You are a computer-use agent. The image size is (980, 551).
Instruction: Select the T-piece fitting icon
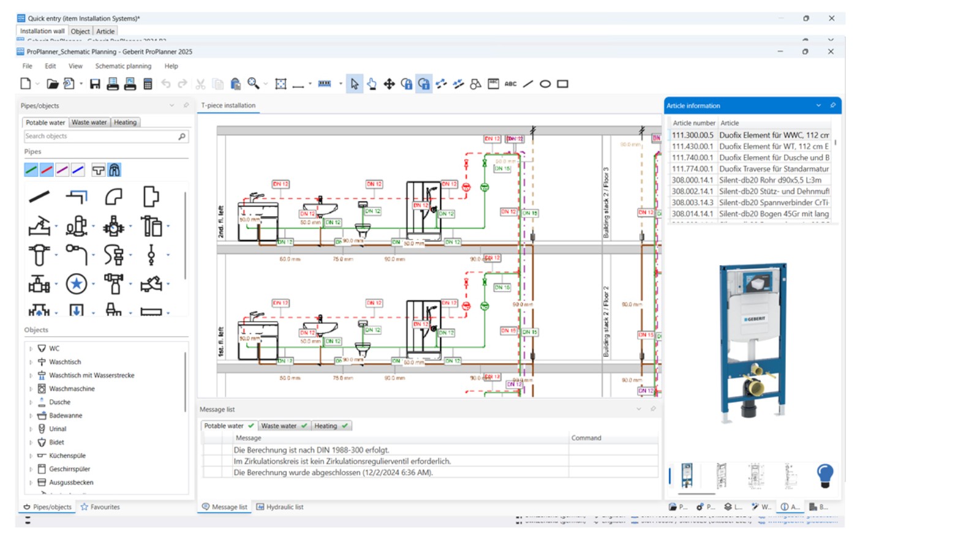[x=153, y=196]
